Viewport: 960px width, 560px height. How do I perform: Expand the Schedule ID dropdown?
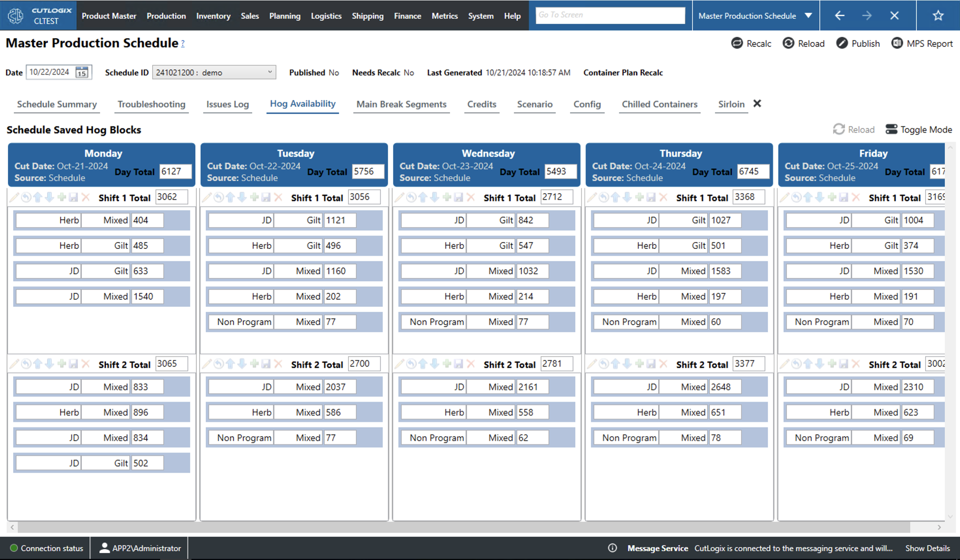click(269, 72)
